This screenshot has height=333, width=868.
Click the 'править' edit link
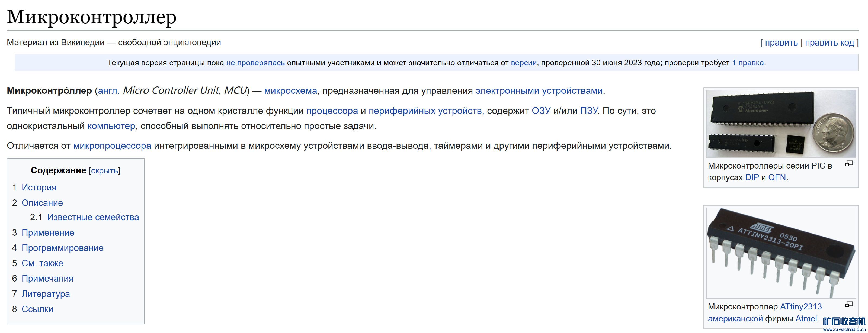781,43
